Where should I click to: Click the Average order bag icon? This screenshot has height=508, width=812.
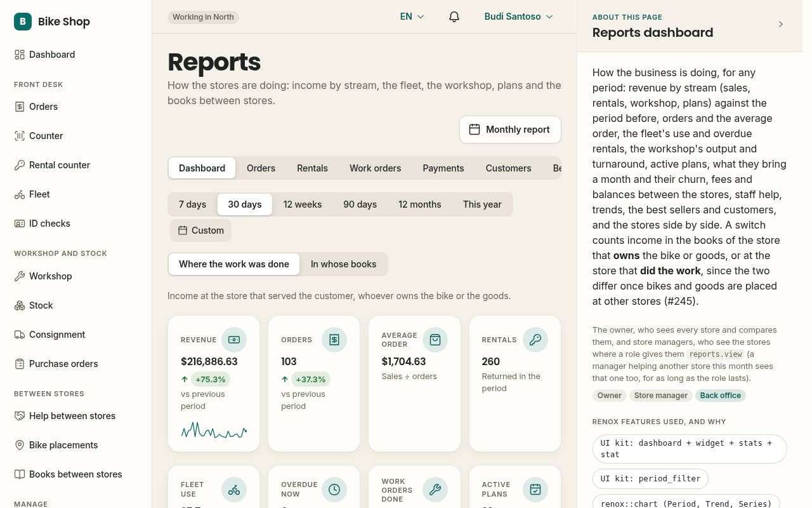point(435,340)
